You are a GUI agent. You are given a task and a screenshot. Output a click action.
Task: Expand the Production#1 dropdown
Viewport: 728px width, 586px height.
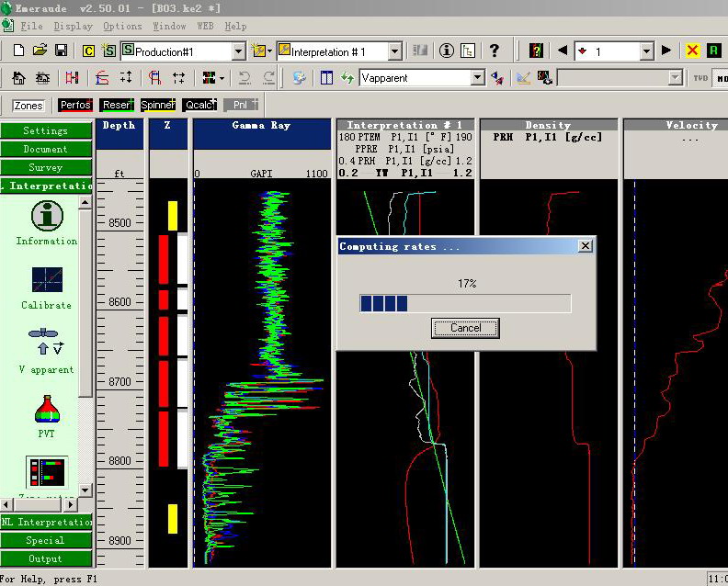tap(238, 51)
